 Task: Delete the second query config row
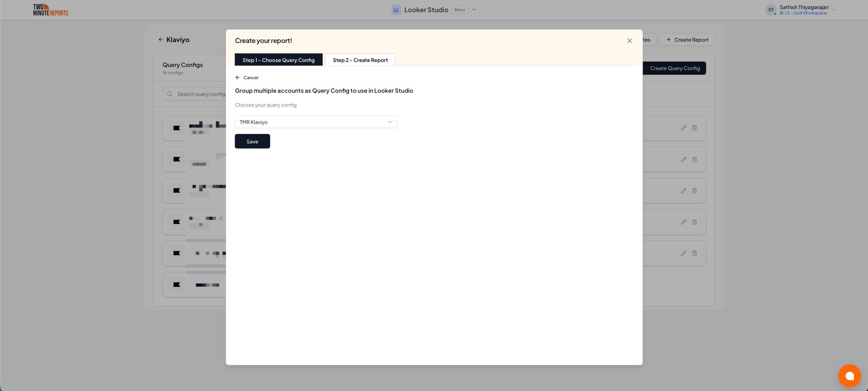[694, 159]
